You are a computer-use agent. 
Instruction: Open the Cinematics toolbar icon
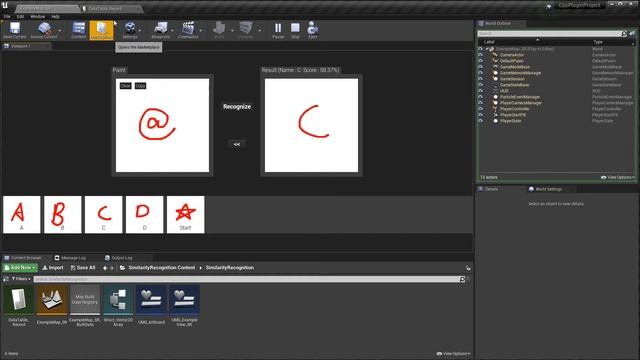188,30
